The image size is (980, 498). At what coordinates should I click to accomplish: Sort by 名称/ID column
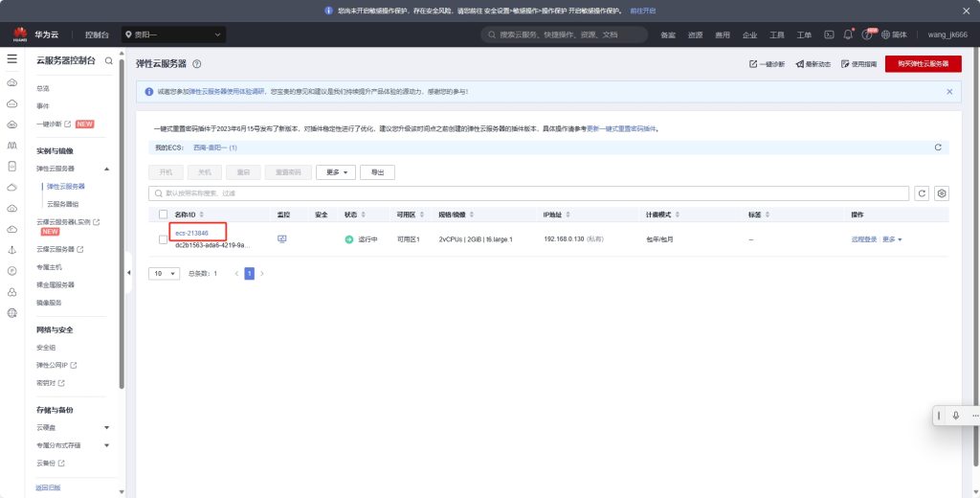click(201, 215)
